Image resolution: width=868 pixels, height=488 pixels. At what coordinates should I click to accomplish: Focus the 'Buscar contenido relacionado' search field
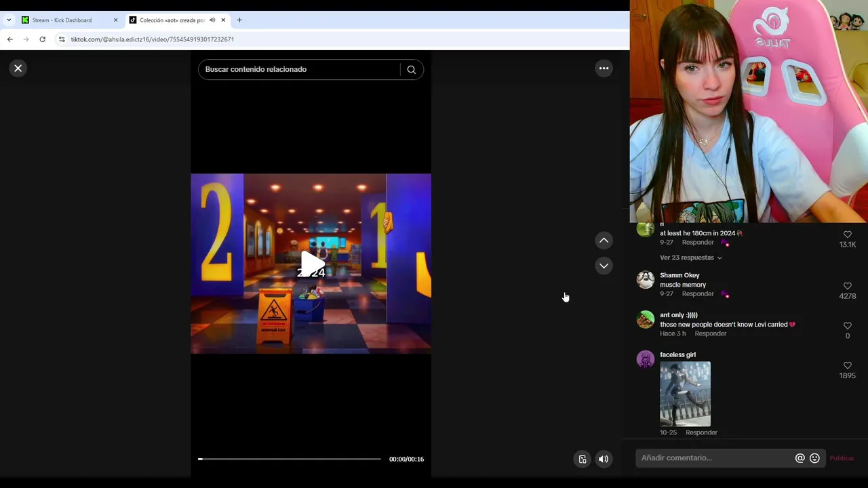pyautogui.click(x=300, y=69)
